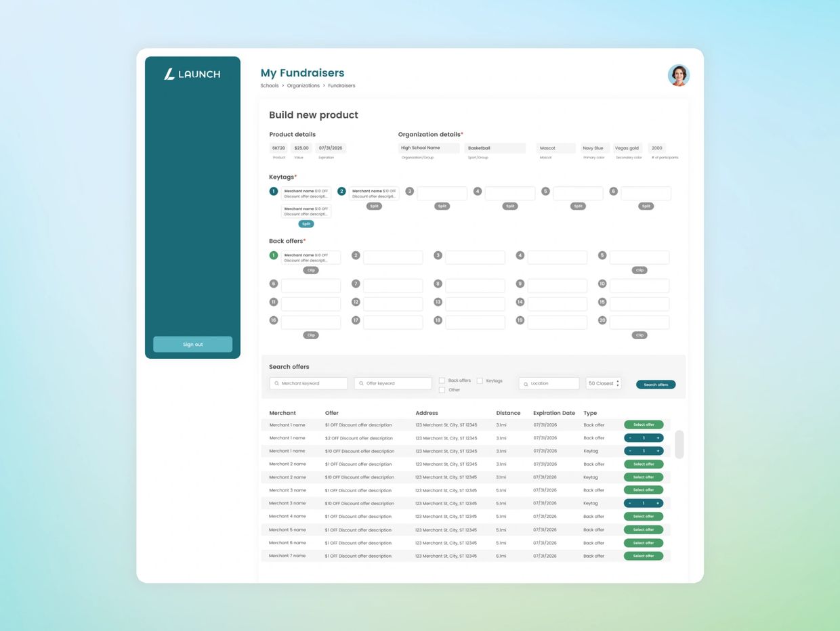Click the $25.00 value field
This screenshot has width=840, height=631.
[x=301, y=148]
